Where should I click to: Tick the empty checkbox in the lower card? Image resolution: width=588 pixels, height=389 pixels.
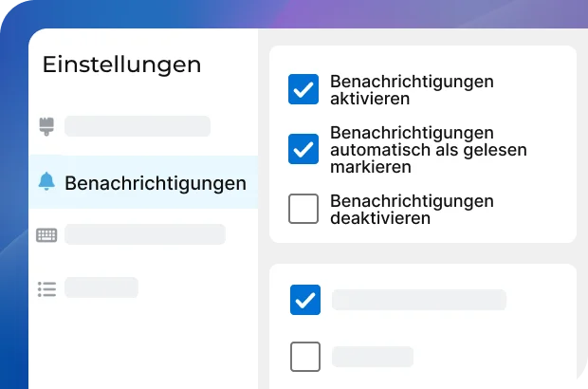305,357
